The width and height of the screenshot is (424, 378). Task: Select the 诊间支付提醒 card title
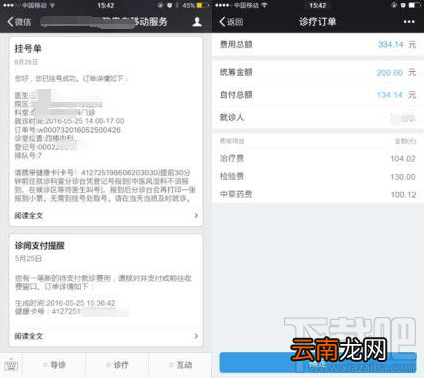click(40, 246)
